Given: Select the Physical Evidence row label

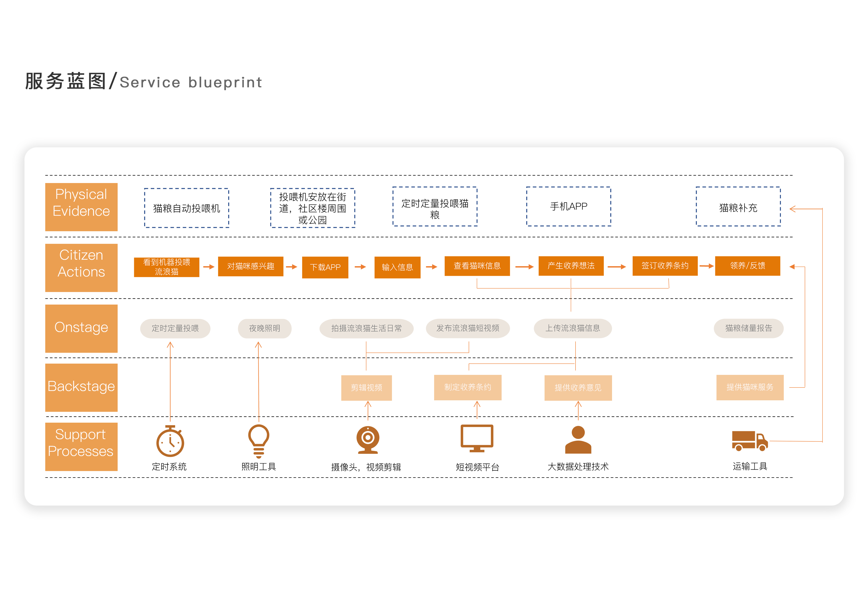Looking at the screenshot, I should click(81, 206).
